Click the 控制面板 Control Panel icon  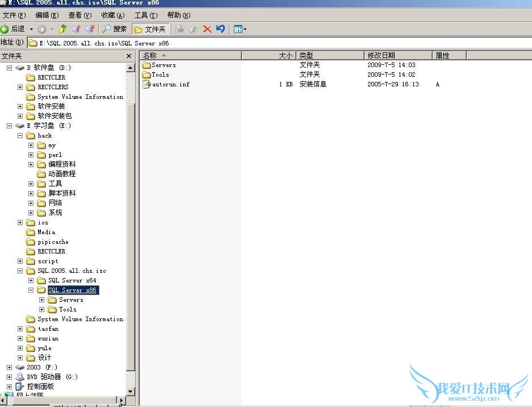click(x=20, y=387)
